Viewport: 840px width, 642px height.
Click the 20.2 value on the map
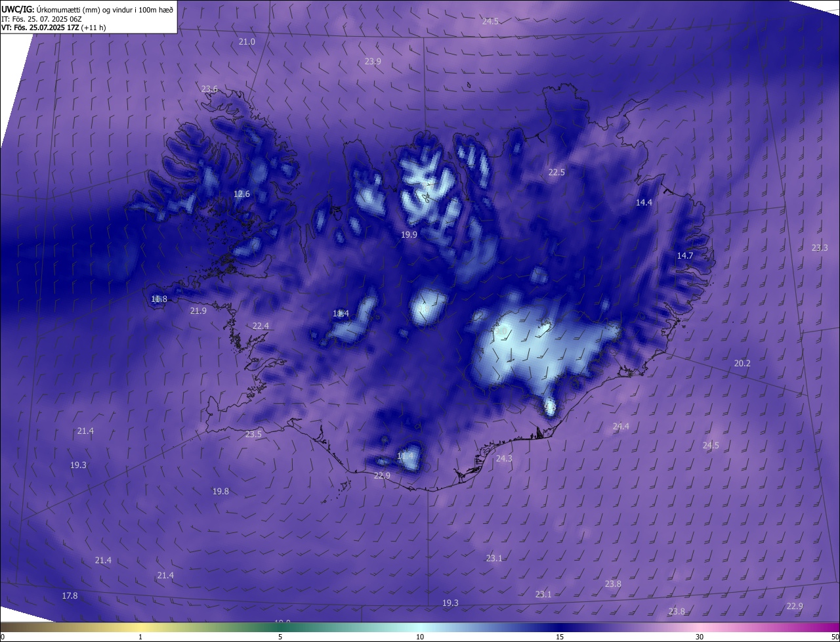742,363
